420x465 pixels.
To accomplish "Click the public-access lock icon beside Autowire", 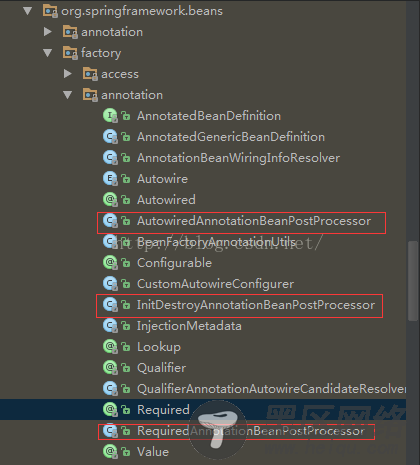I will [x=126, y=179].
